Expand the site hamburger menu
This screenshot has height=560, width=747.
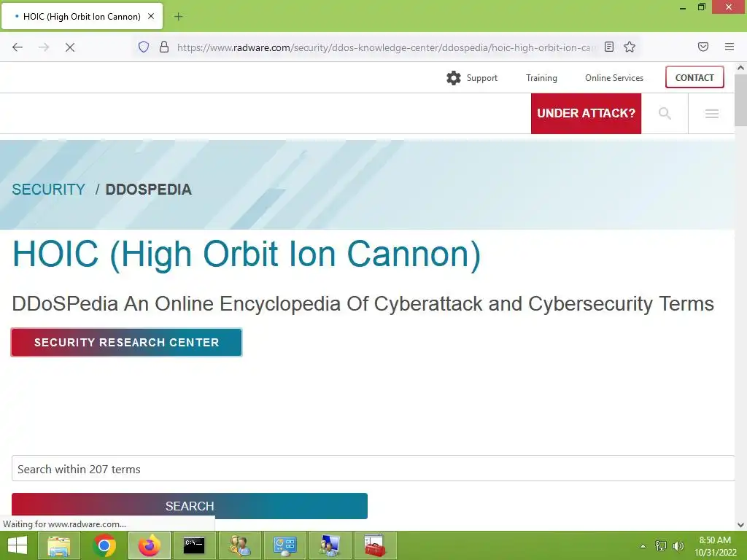pyautogui.click(x=712, y=113)
